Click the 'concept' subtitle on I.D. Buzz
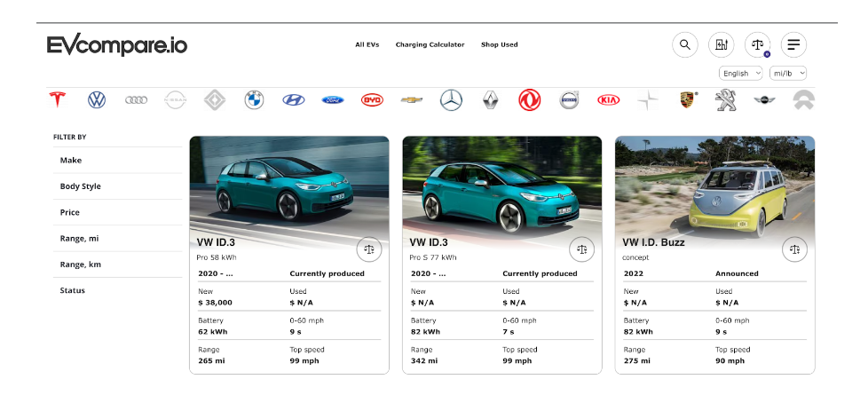The image size is (868, 395). [635, 257]
